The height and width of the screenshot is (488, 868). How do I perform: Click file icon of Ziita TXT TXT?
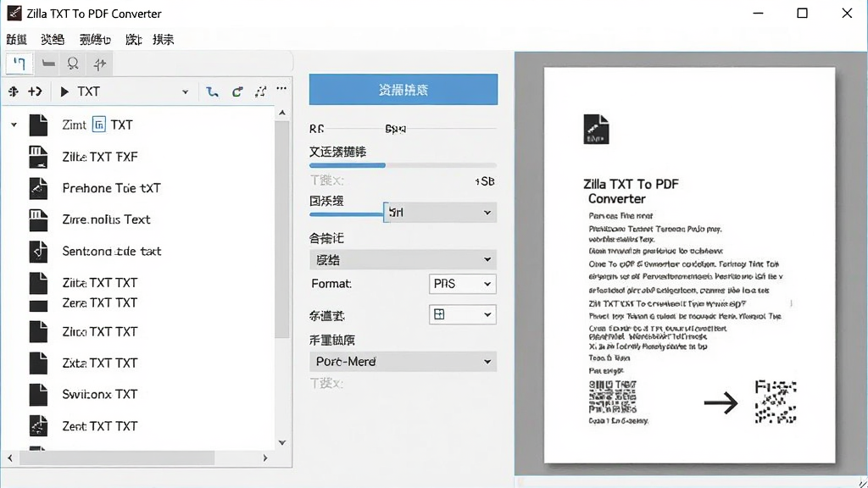click(x=38, y=283)
